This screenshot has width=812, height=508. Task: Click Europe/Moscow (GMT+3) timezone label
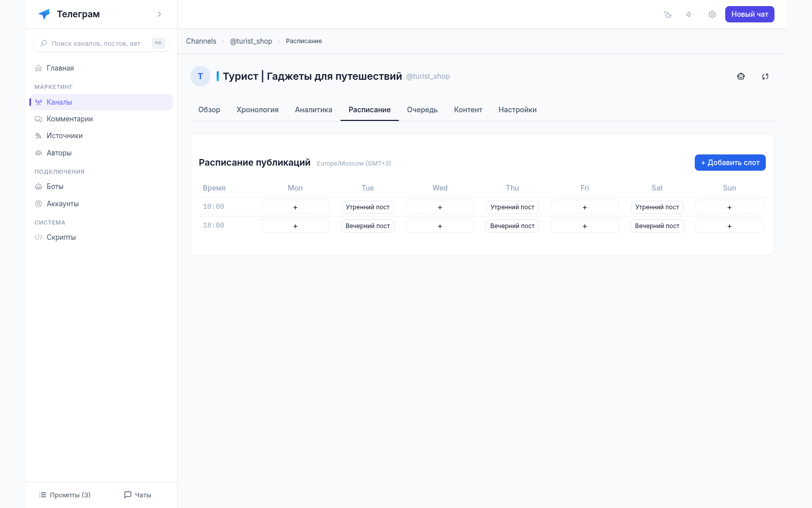tap(354, 164)
